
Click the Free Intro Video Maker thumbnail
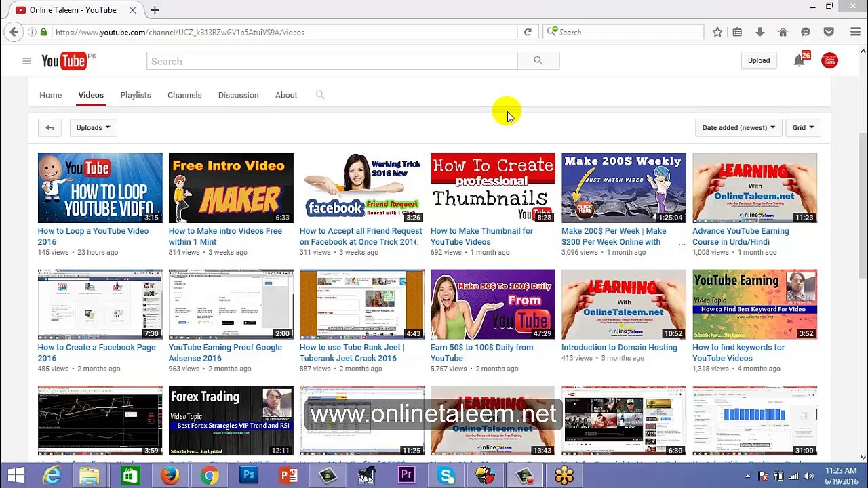tap(231, 188)
